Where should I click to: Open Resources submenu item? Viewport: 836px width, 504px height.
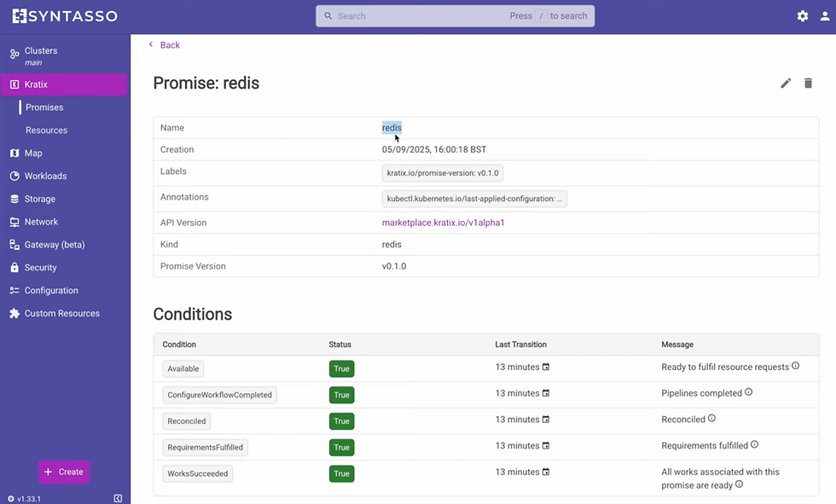(x=46, y=130)
